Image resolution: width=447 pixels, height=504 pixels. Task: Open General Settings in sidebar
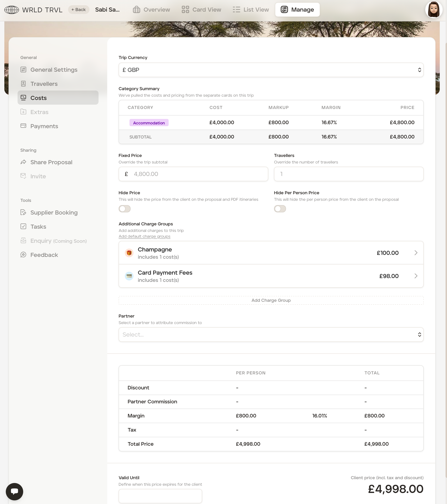[54, 70]
